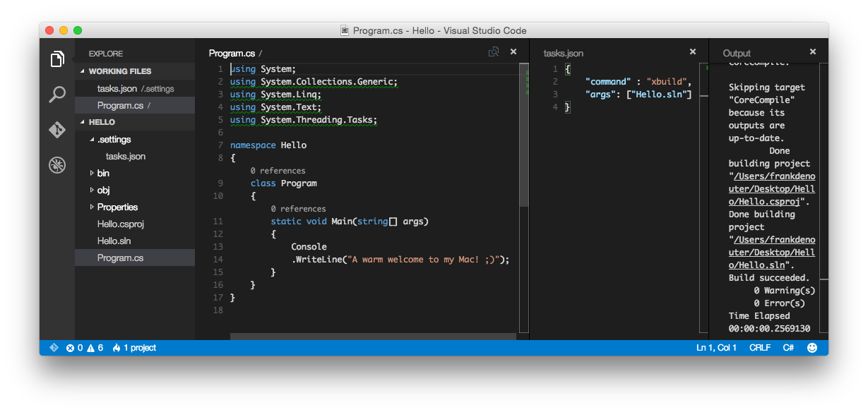This screenshot has width=868, height=412.
Task: Select tasks.json in Working Files list
Action: (x=117, y=88)
